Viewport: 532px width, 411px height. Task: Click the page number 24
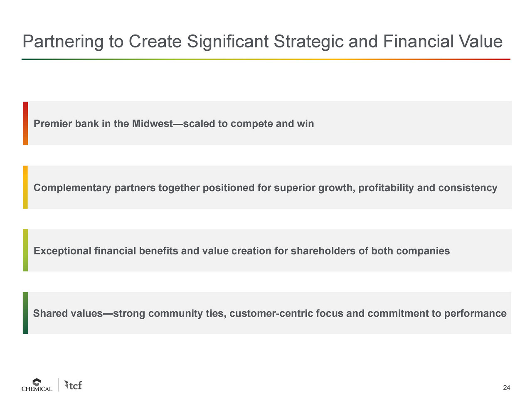[x=506, y=388]
